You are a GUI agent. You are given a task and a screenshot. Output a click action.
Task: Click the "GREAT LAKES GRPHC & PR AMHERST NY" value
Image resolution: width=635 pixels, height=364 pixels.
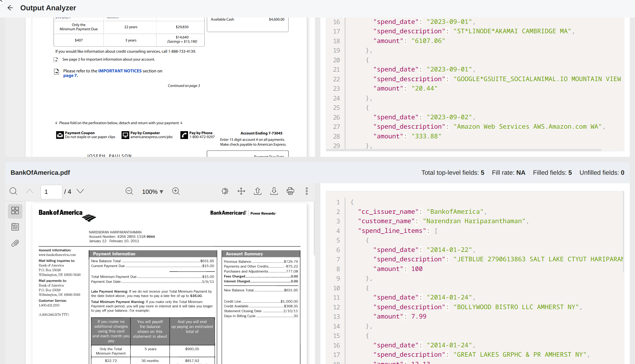(520, 355)
